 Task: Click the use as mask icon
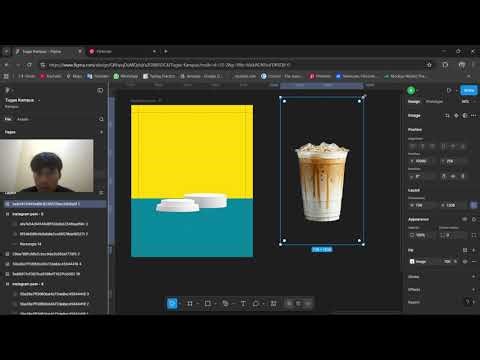coord(465,116)
